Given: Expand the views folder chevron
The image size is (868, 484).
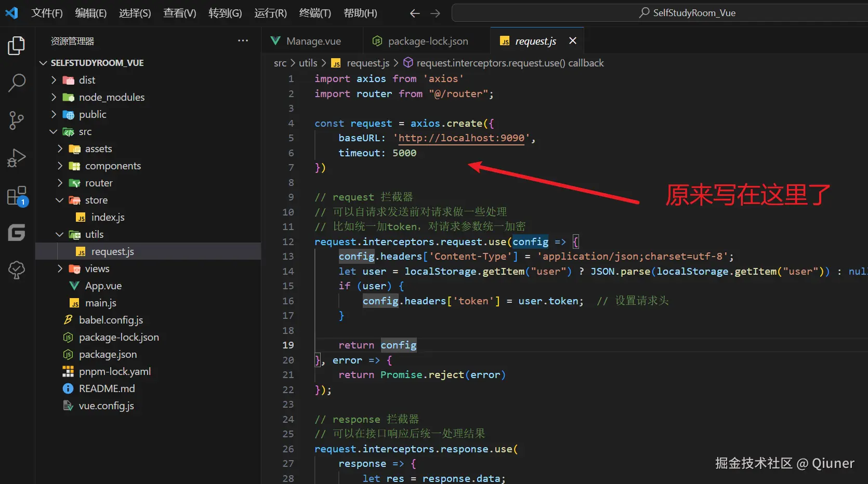Looking at the screenshot, I should click(60, 268).
